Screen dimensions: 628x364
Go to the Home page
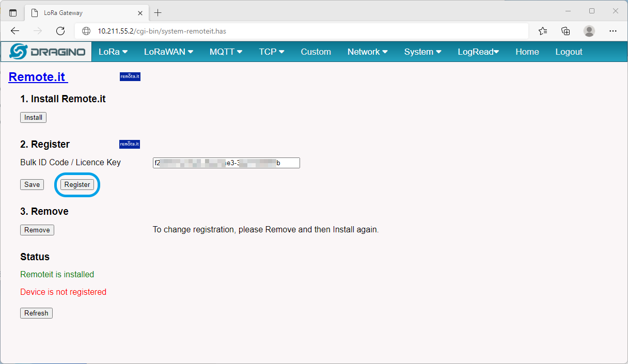[527, 52]
